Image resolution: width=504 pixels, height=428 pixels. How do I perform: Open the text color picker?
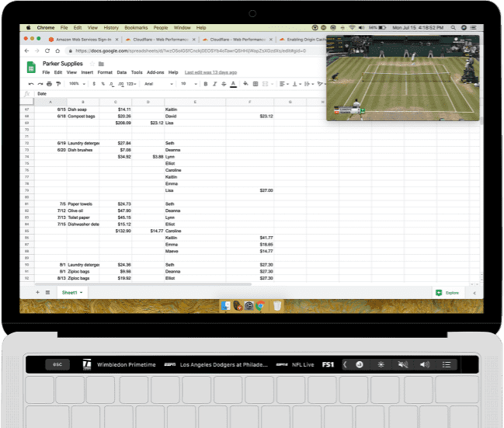pos(233,84)
